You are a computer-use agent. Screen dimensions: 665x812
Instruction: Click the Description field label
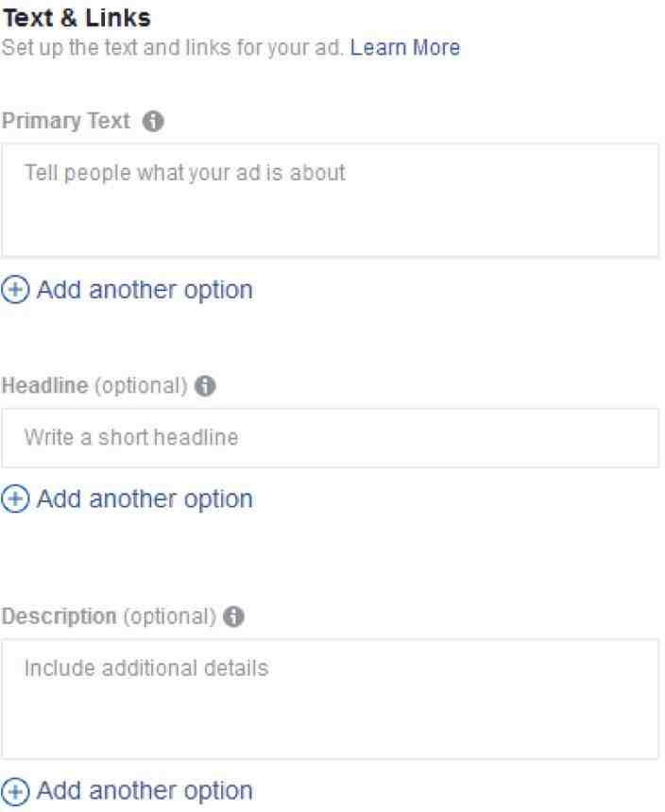click(x=60, y=617)
